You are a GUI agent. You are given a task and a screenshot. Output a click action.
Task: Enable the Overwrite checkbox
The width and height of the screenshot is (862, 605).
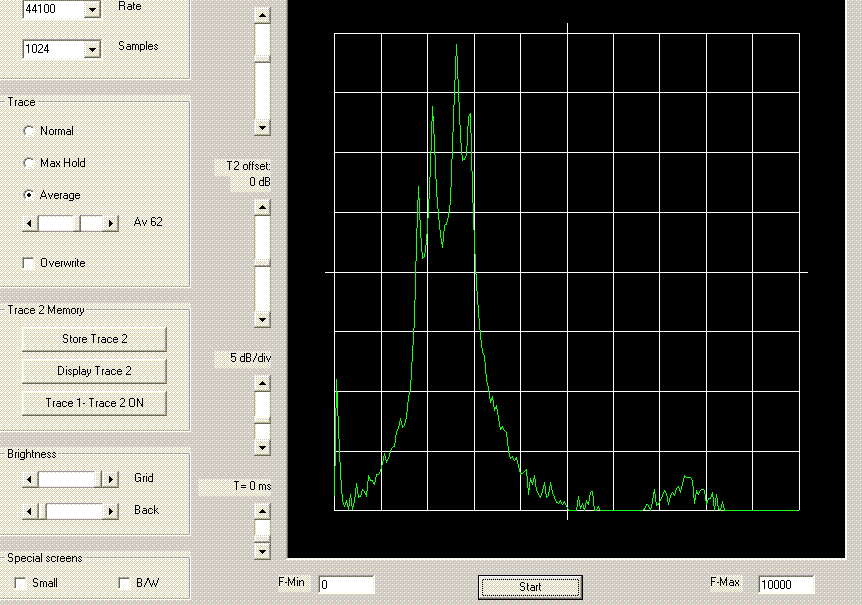pos(29,263)
